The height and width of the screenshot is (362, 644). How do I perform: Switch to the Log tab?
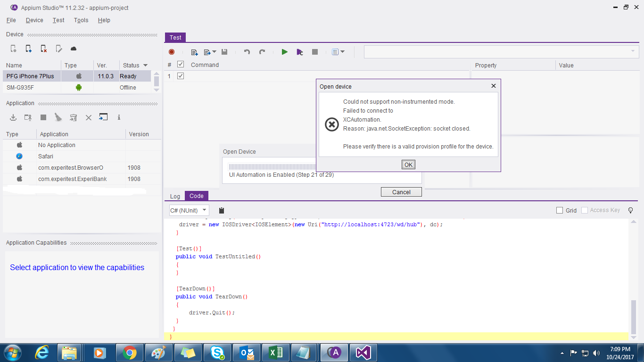[175, 196]
